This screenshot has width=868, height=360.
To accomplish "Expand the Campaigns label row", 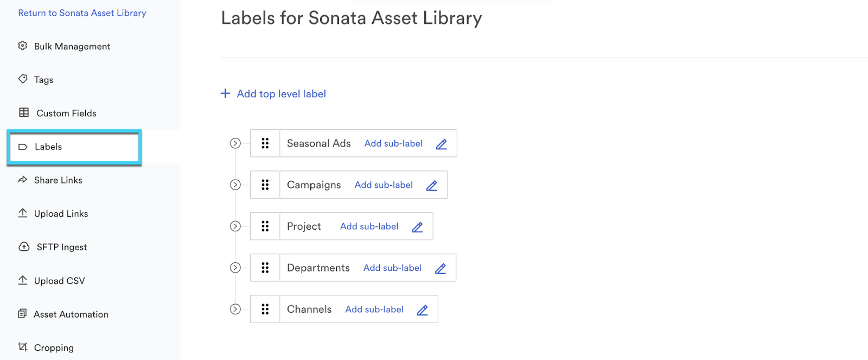I will coord(235,185).
